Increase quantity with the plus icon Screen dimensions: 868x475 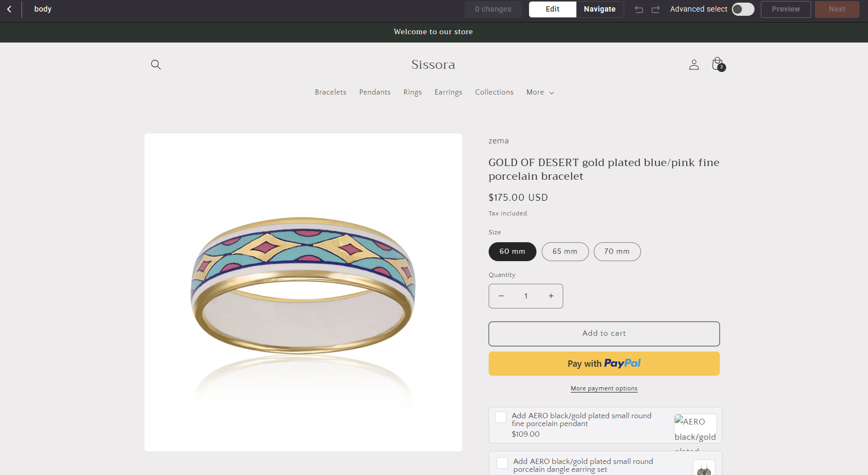click(551, 296)
